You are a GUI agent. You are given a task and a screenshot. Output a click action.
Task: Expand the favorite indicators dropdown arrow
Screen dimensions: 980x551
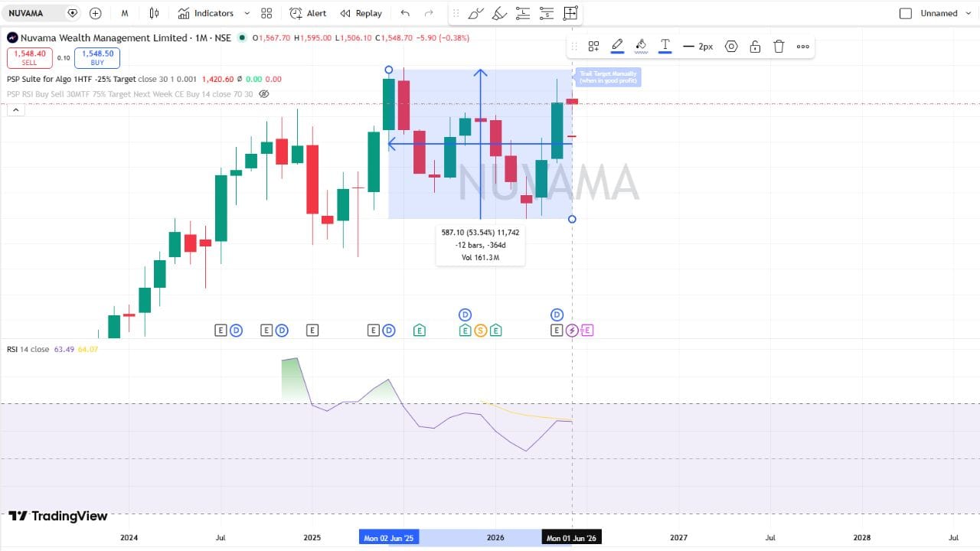pos(247,13)
